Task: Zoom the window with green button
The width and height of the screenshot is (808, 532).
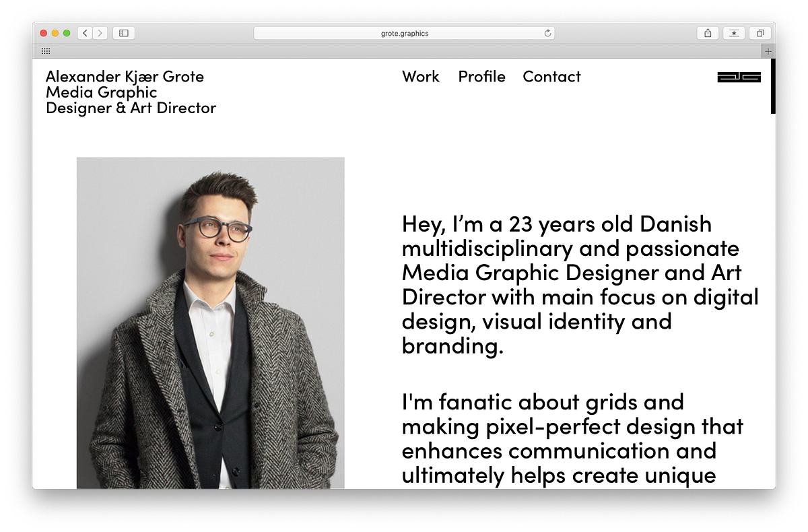Action: click(x=65, y=32)
